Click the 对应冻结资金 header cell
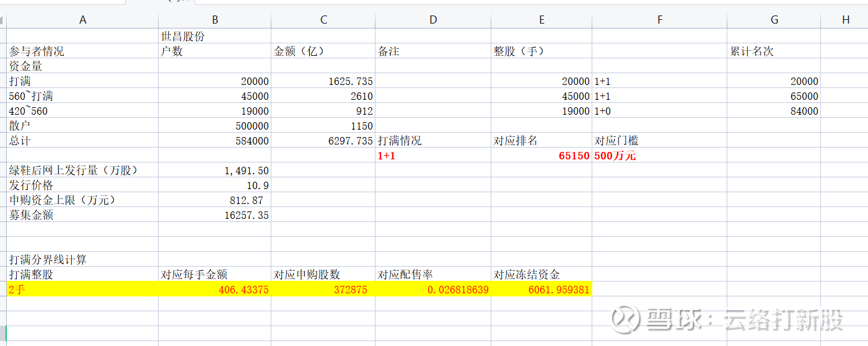The image size is (868, 346). point(541,274)
